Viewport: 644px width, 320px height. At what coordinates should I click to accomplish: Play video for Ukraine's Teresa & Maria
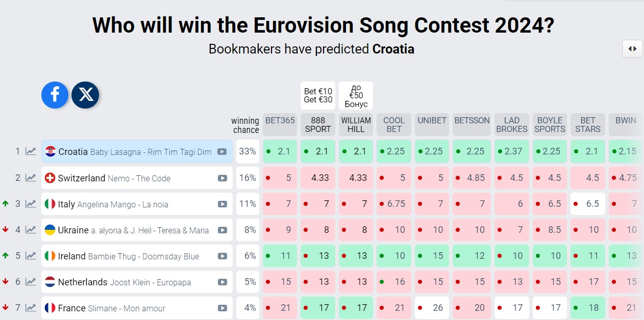click(222, 230)
